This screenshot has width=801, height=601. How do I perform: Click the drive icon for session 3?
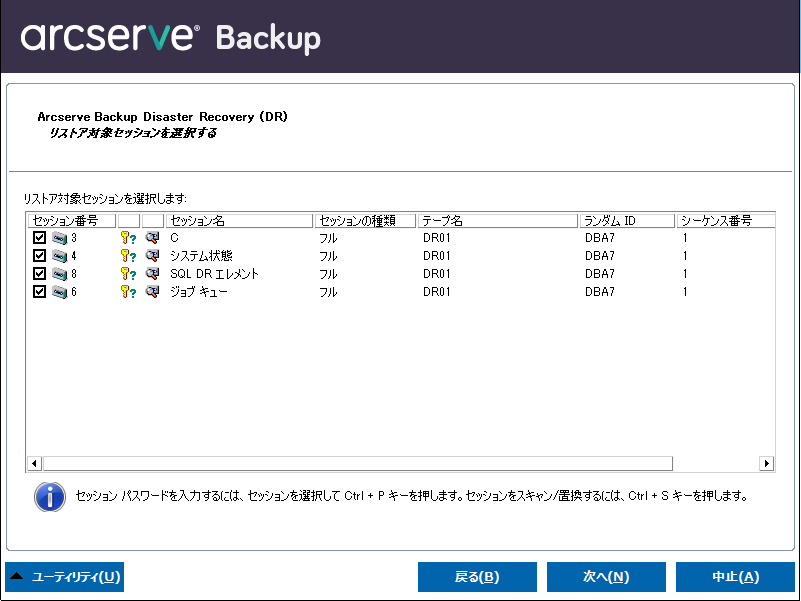coord(59,238)
